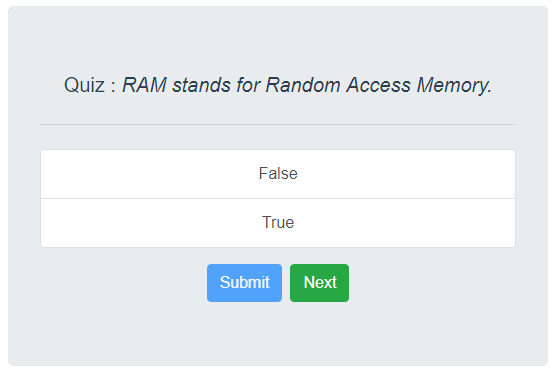Viewport: 558px width, 373px height.
Task: Click the 'Quiz :' label
Action: [x=90, y=85]
